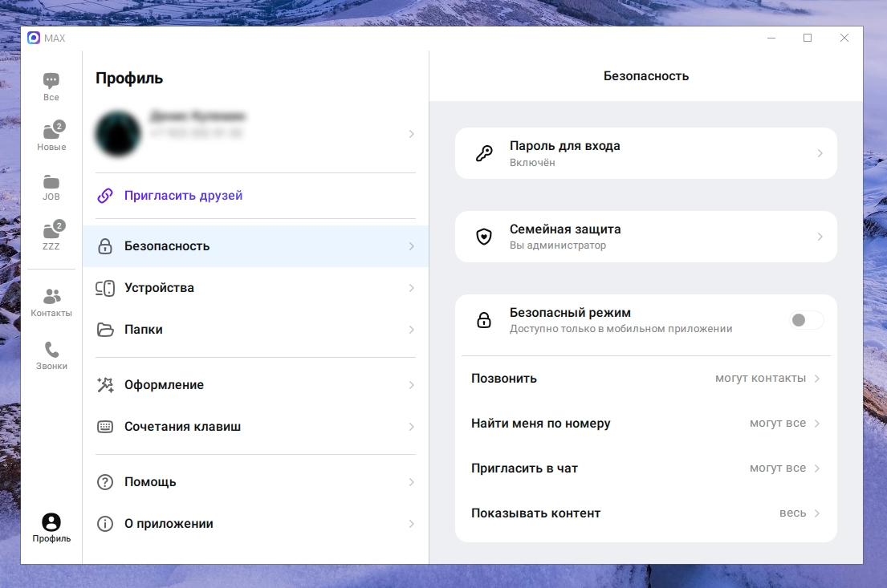The height and width of the screenshot is (588, 887).
Task: Select the JOB folder icon
Action: click(51, 181)
